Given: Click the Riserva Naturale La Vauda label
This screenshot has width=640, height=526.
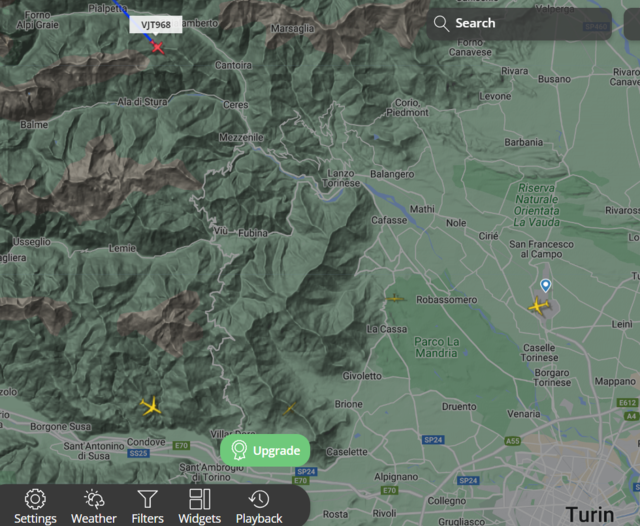Looking at the screenshot, I should coord(536,205).
